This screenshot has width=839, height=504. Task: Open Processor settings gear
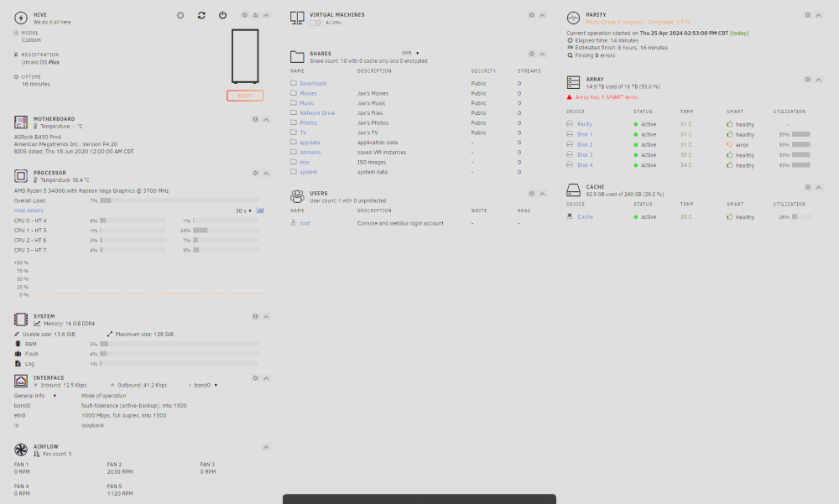point(255,173)
